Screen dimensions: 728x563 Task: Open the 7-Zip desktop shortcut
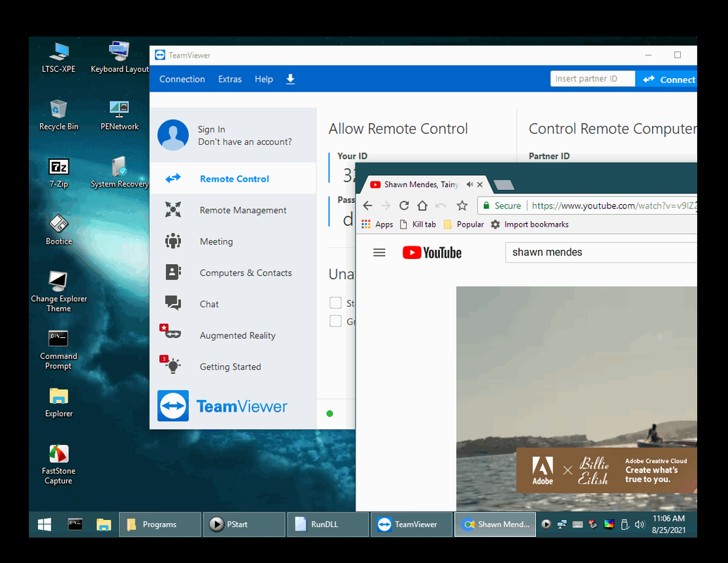coord(58,172)
